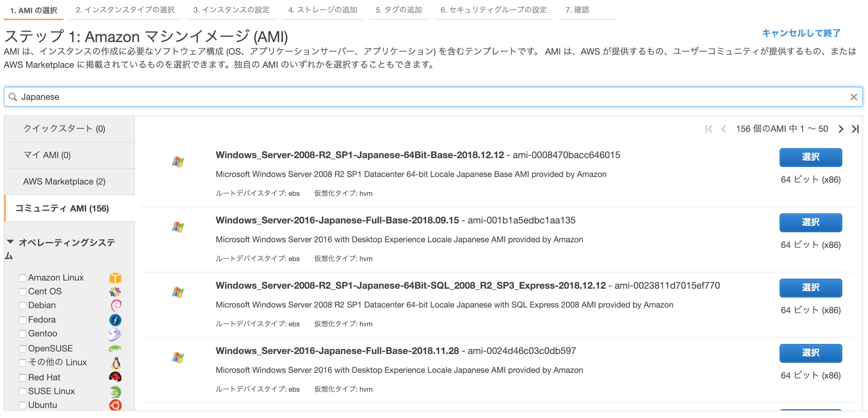Click the Amazon Linux cube icon
This screenshot has width=868, height=418.
point(114,278)
